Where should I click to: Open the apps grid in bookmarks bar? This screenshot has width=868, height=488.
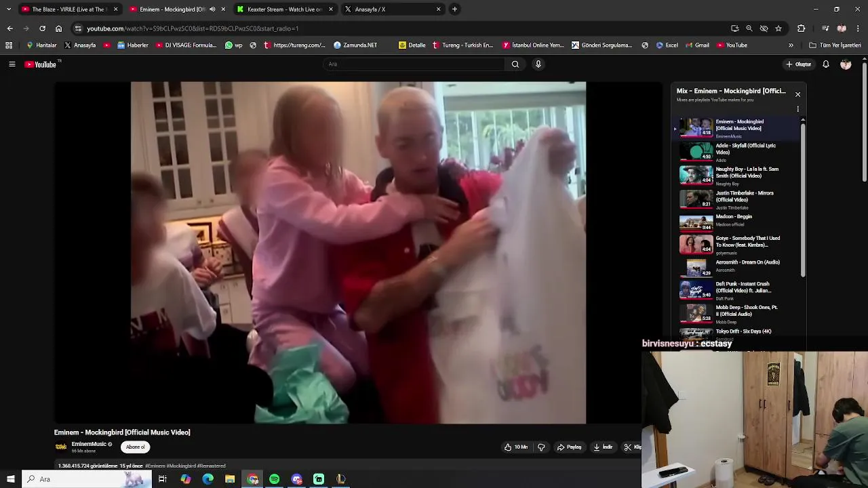coord(9,45)
